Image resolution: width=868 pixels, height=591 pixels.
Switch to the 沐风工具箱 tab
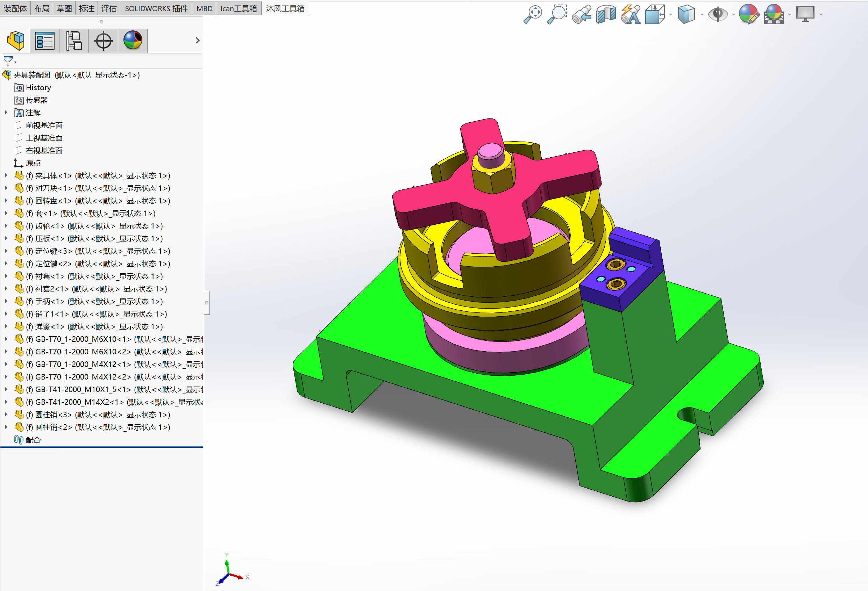tap(285, 9)
